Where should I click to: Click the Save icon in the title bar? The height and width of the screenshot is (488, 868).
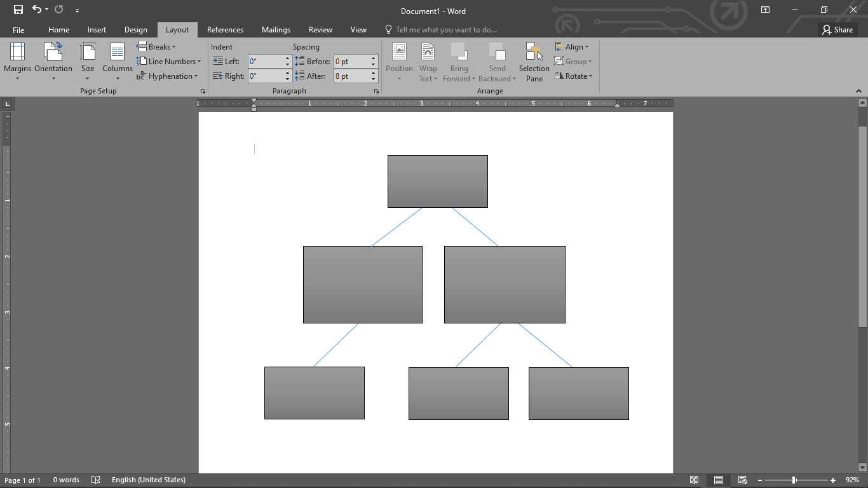(x=18, y=10)
